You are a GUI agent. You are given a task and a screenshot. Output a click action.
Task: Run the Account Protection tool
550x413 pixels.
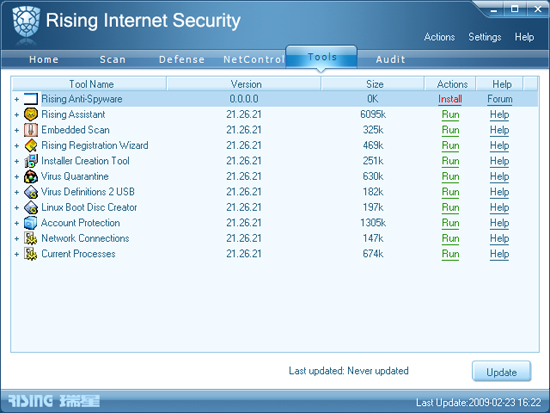coord(450,223)
